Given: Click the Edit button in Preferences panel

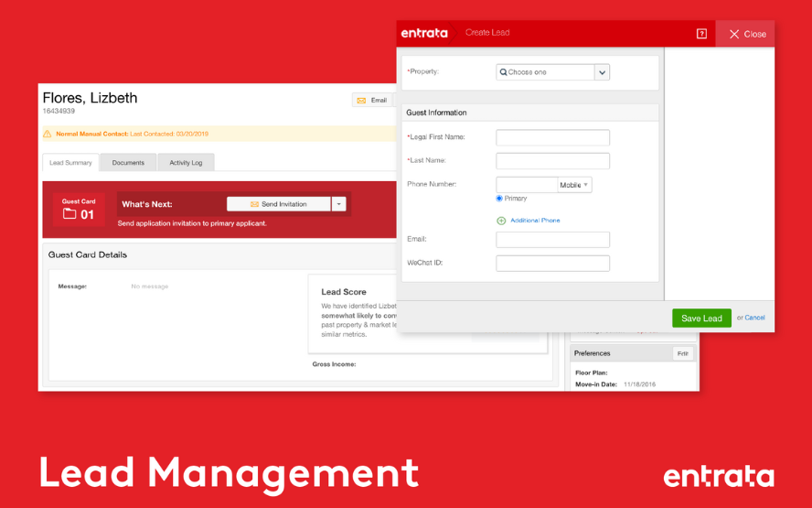Looking at the screenshot, I should click(682, 353).
